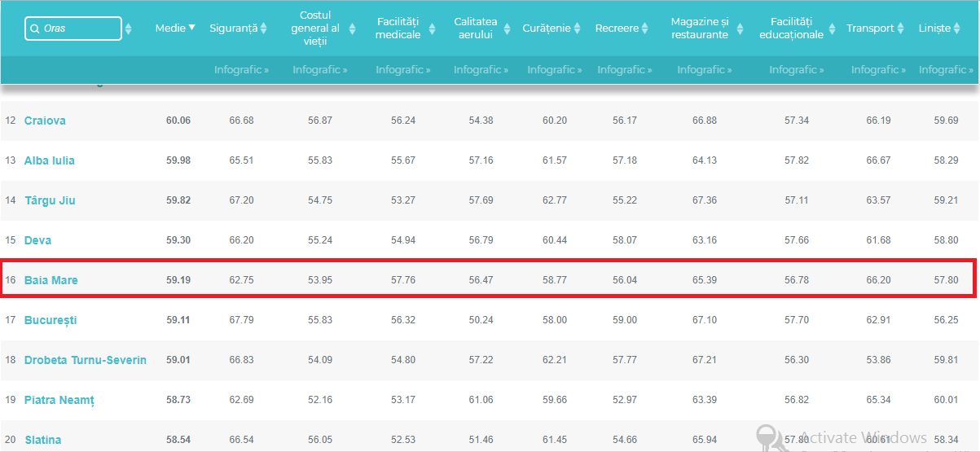Sort table by Siguranță using its arrows

pos(264,29)
